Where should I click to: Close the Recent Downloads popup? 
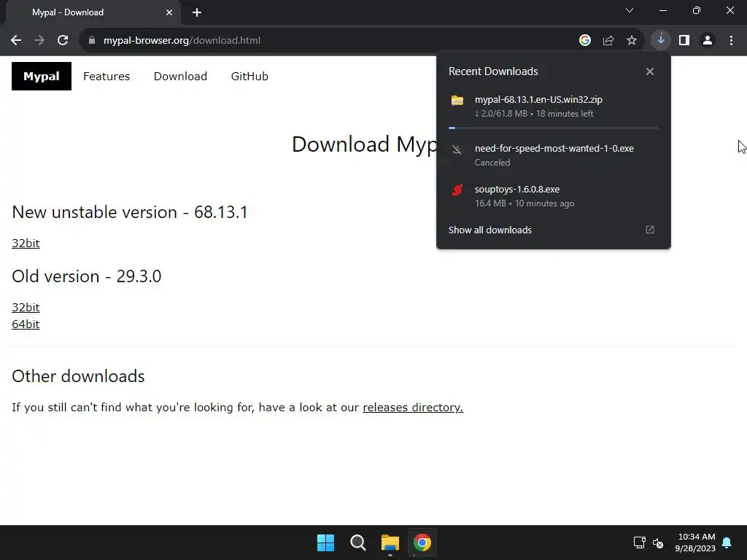click(x=650, y=71)
